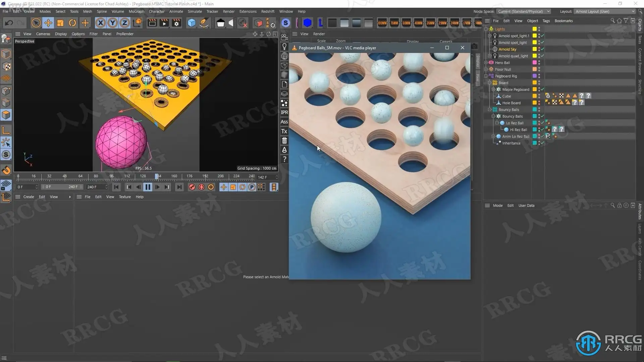This screenshot has height=362, width=644.
Task: Select the Rotate tool
Action: click(72, 23)
